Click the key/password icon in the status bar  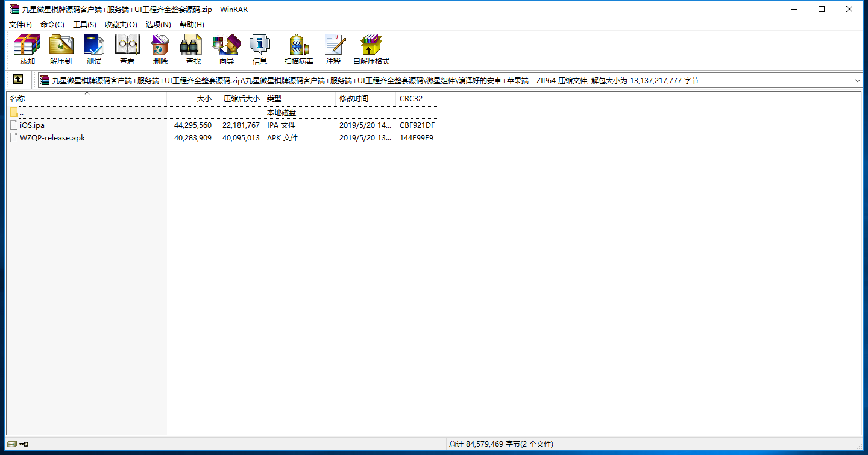click(24, 444)
